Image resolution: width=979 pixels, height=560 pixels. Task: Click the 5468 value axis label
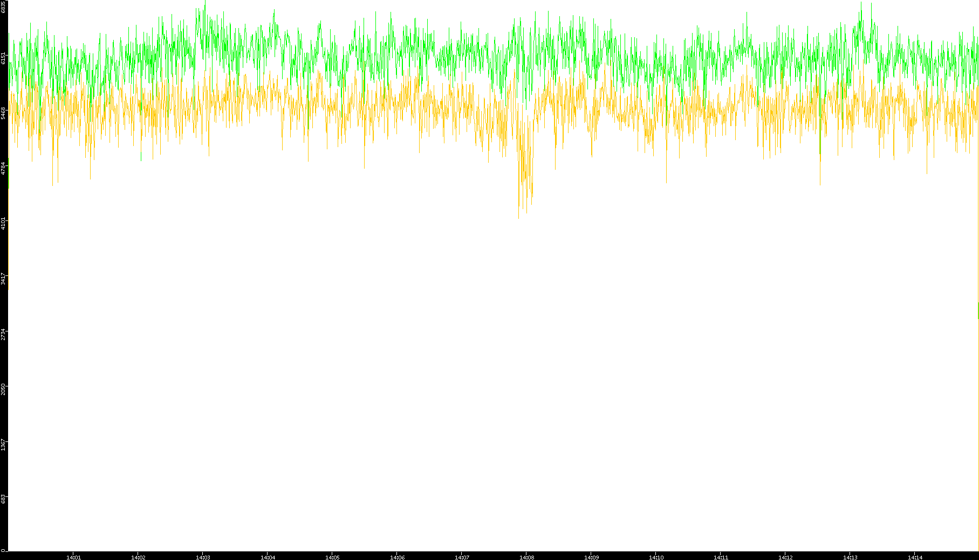click(4, 113)
